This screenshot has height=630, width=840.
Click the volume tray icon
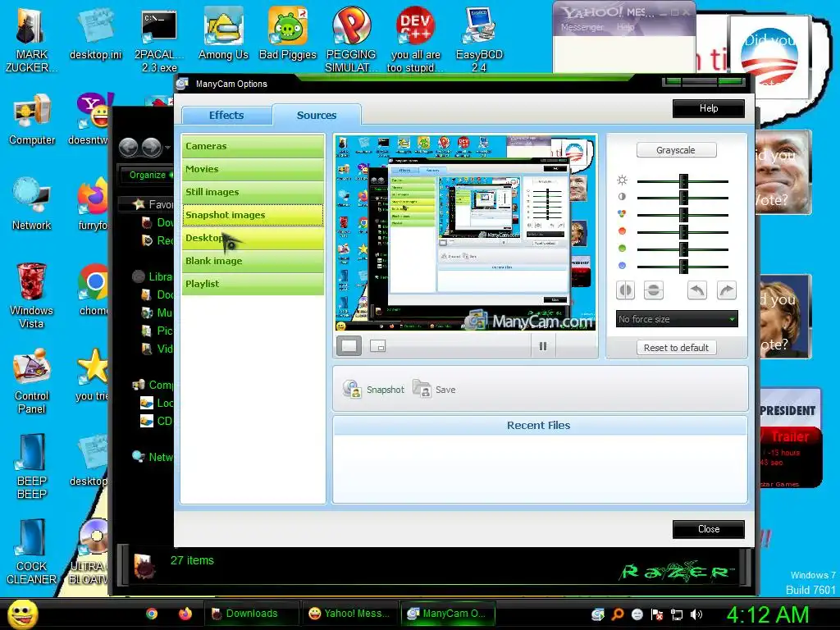coord(696,614)
